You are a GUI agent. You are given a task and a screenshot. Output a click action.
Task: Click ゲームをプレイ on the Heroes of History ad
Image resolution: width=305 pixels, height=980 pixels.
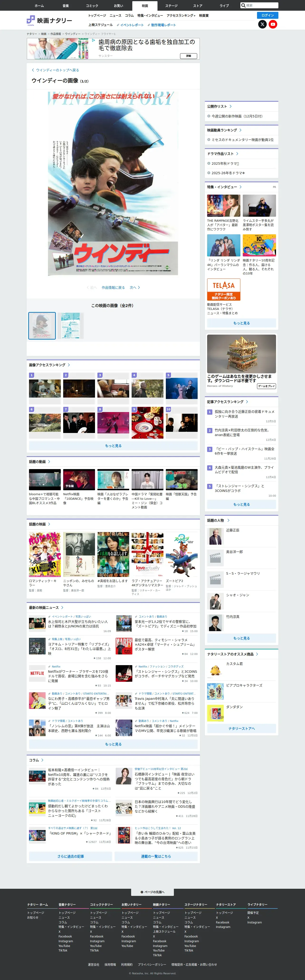click(x=267, y=386)
